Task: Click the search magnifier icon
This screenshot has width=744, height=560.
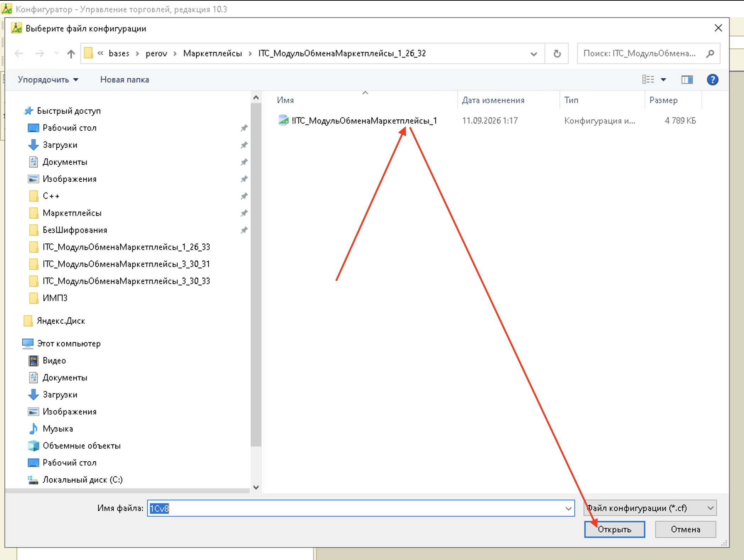Action: point(710,54)
